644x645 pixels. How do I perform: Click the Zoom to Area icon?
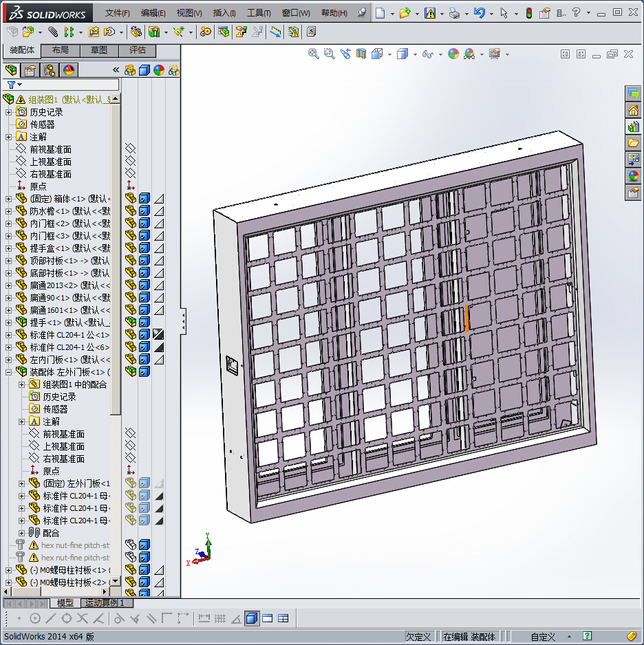coord(329,54)
